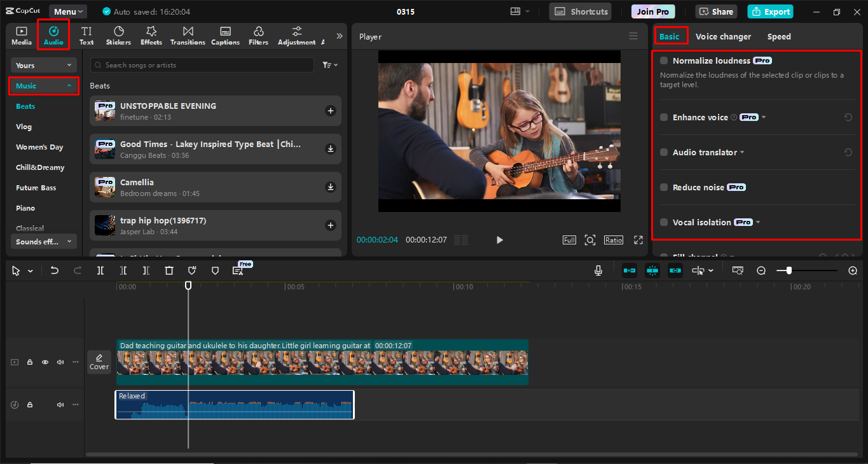868x464 pixels.
Task: Toggle Vocal isolation on
Action: pyautogui.click(x=663, y=222)
